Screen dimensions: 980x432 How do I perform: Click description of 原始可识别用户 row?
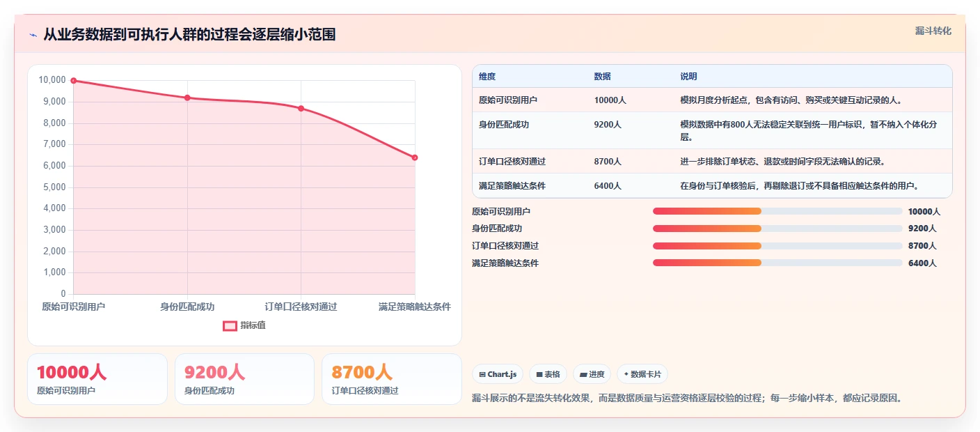tap(791, 100)
